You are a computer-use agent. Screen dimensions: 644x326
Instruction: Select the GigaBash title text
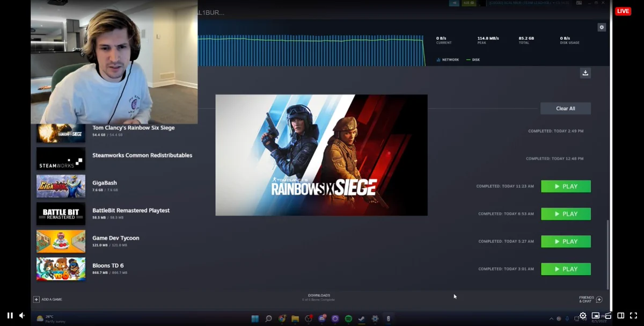105,183
